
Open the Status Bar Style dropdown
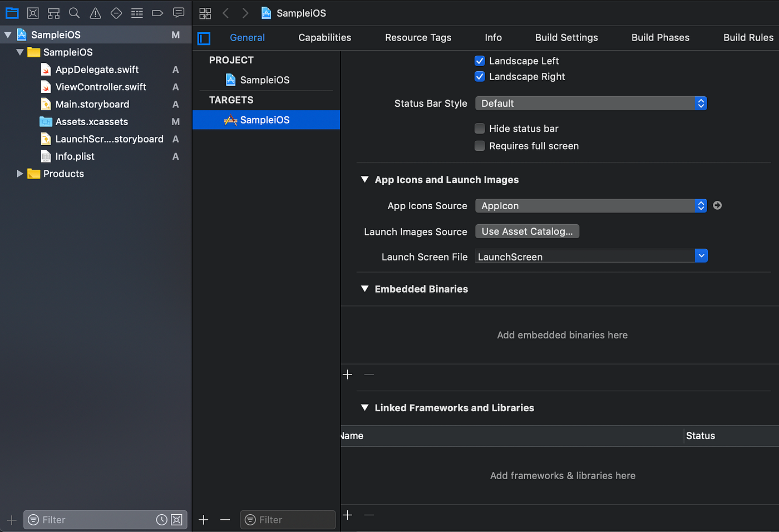click(x=591, y=104)
